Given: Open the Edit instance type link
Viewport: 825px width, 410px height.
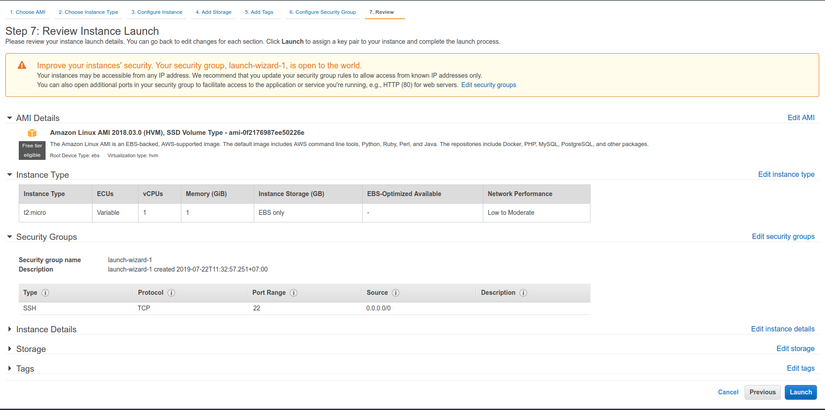Looking at the screenshot, I should (x=786, y=175).
